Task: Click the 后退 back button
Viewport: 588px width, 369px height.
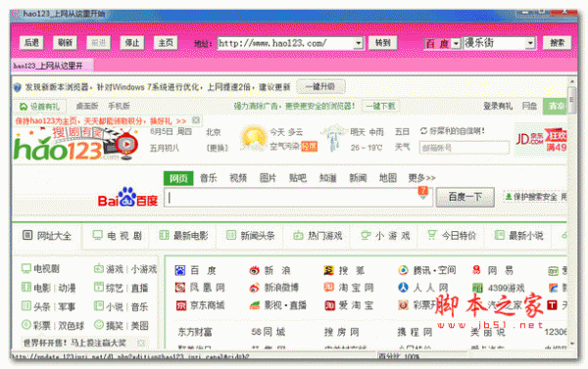Action: click(31, 43)
